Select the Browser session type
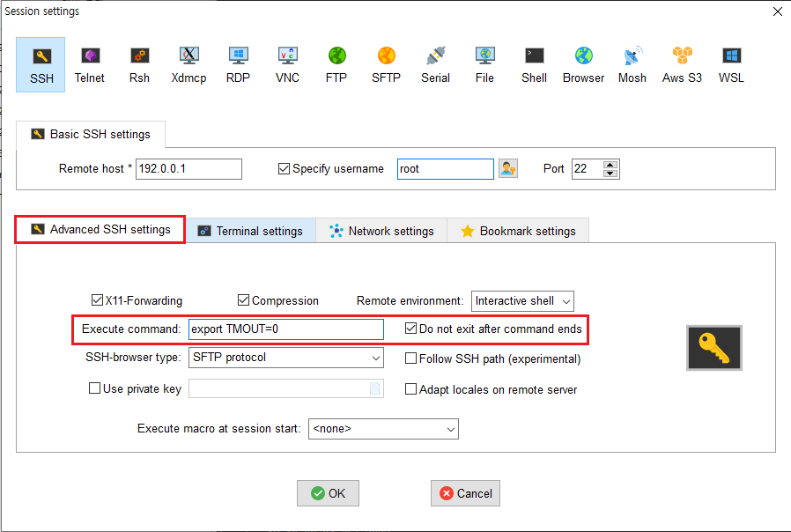Screen dimensions: 791x532 584,64
